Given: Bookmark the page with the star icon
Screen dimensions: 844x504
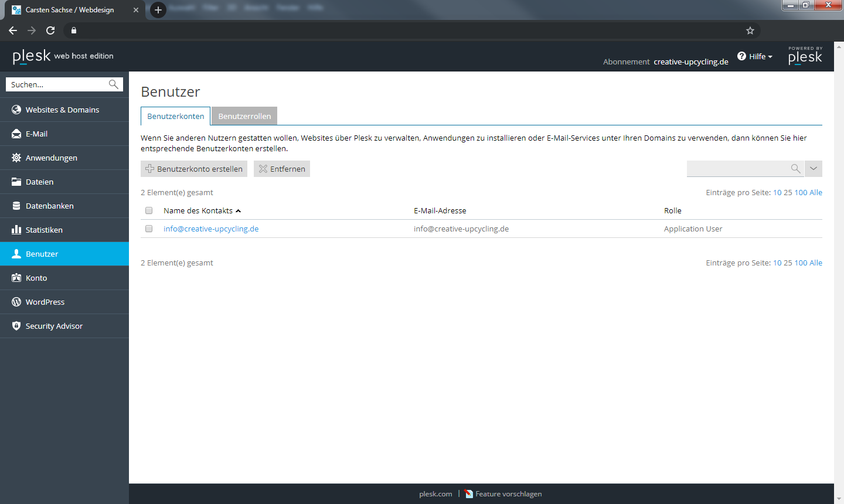Looking at the screenshot, I should tap(750, 30).
